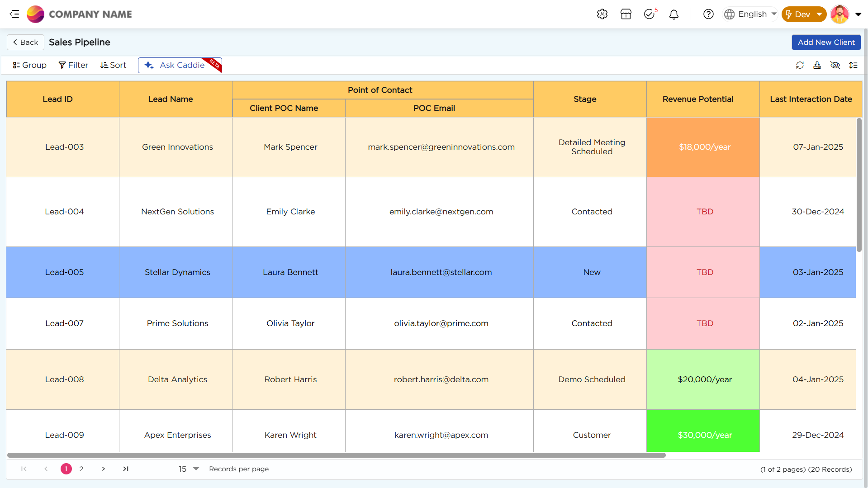Download the table data

pyautogui.click(x=817, y=65)
